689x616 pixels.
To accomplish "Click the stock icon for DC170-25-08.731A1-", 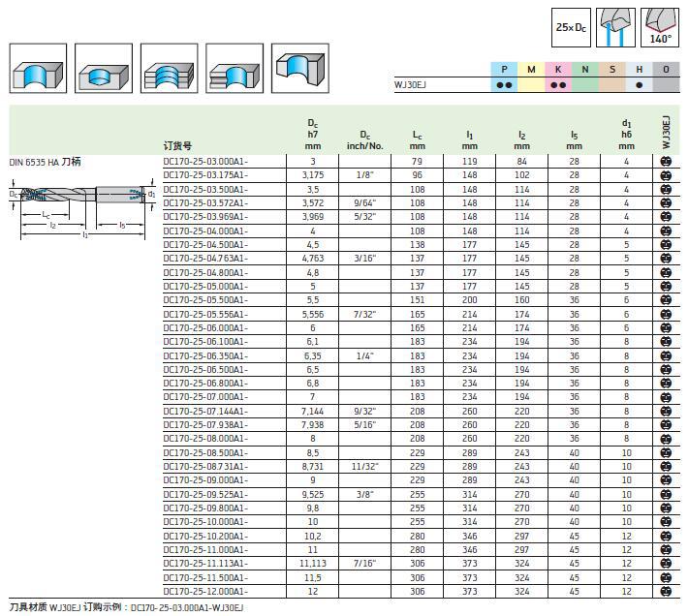I will point(666,466).
